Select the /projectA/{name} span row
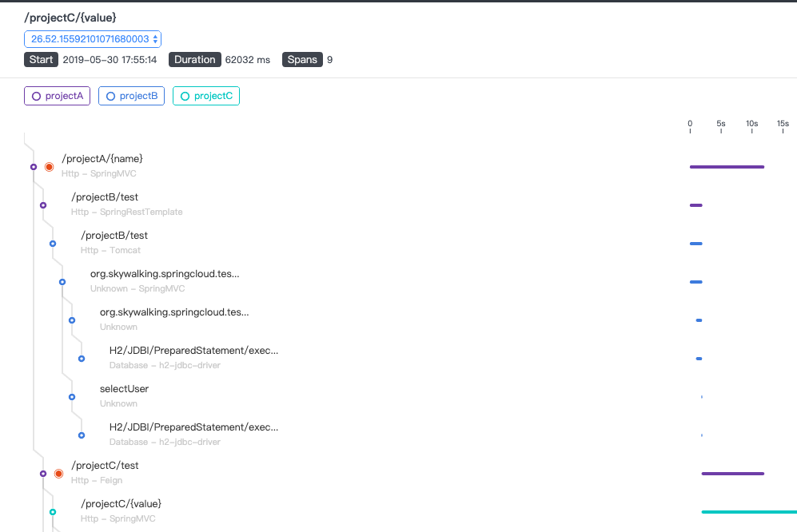Screen dimensions: 797x532 pos(102,158)
